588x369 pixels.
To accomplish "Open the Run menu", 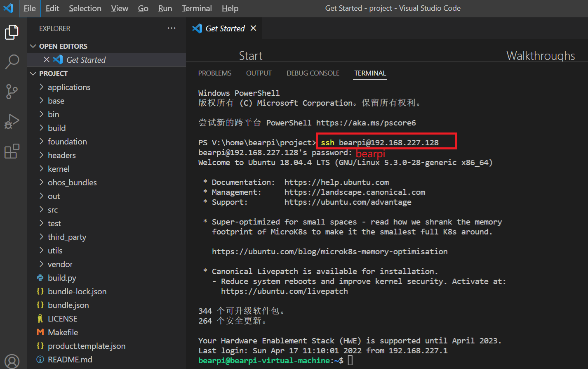I will coord(165,8).
